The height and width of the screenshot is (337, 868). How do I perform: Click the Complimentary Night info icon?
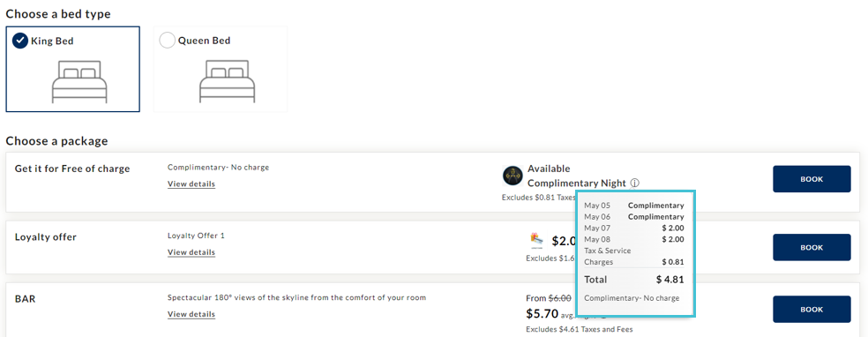tap(635, 183)
